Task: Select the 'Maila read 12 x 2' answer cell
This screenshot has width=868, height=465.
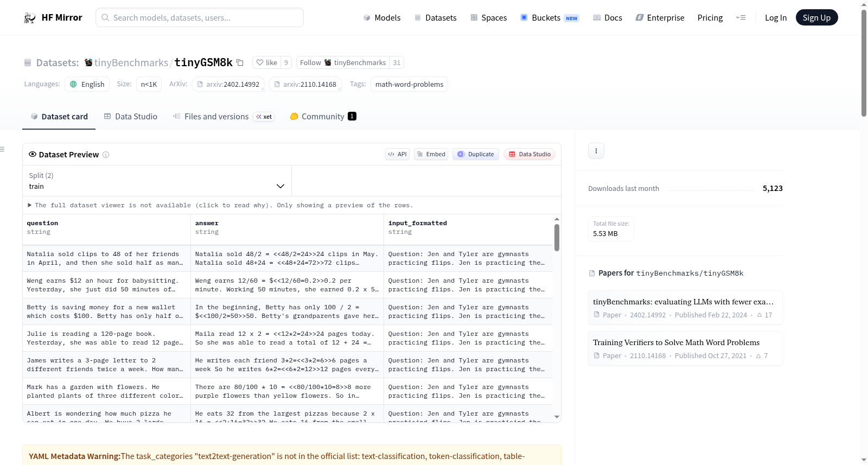Action: 288,338
